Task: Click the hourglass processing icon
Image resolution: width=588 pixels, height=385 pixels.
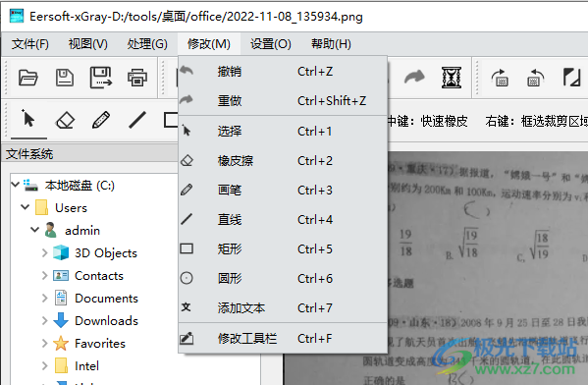Action: tap(452, 78)
